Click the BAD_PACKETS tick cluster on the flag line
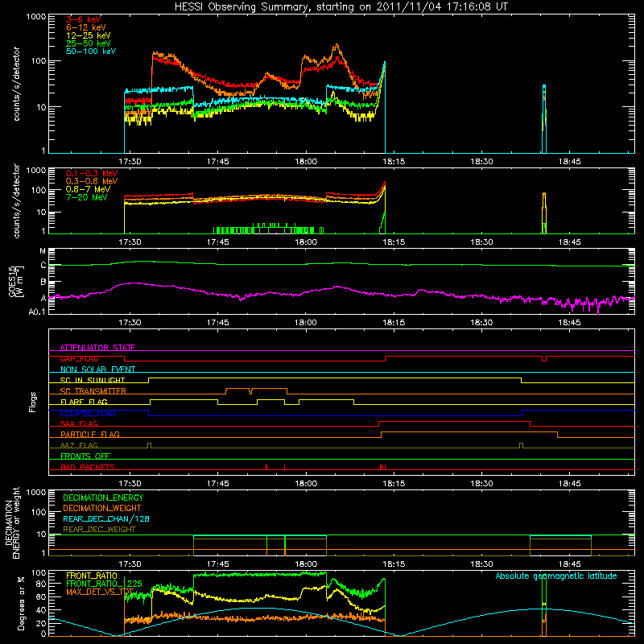The width and height of the screenshot is (644, 644). point(383,467)
